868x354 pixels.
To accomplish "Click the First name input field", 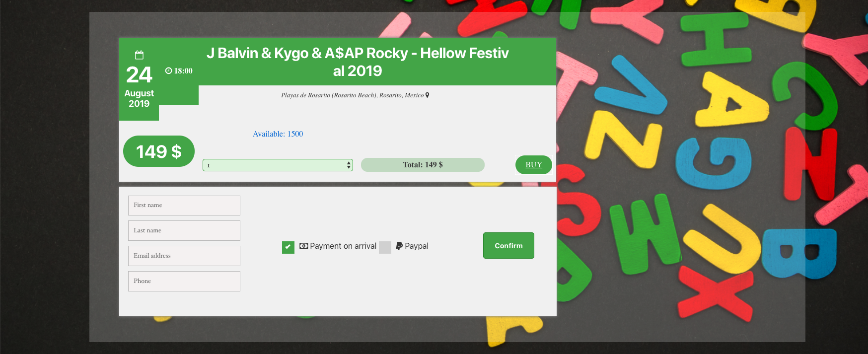I will point(184,205).
